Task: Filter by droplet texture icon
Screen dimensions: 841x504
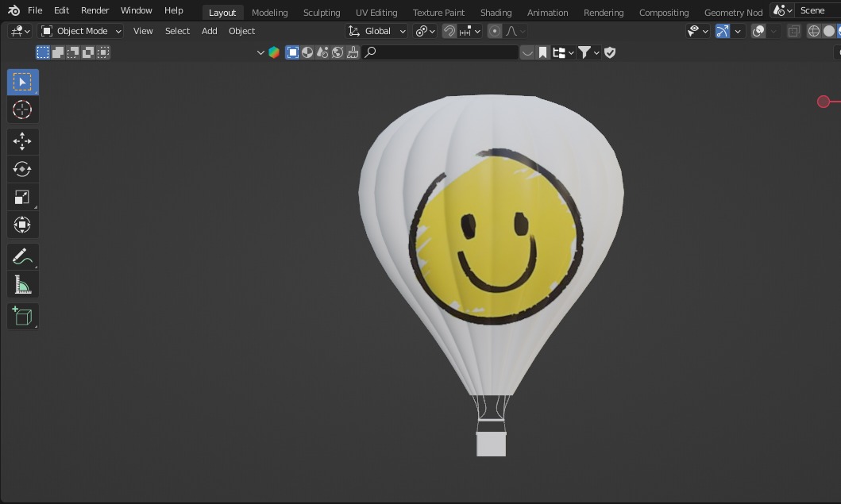Action: point(322,52)
